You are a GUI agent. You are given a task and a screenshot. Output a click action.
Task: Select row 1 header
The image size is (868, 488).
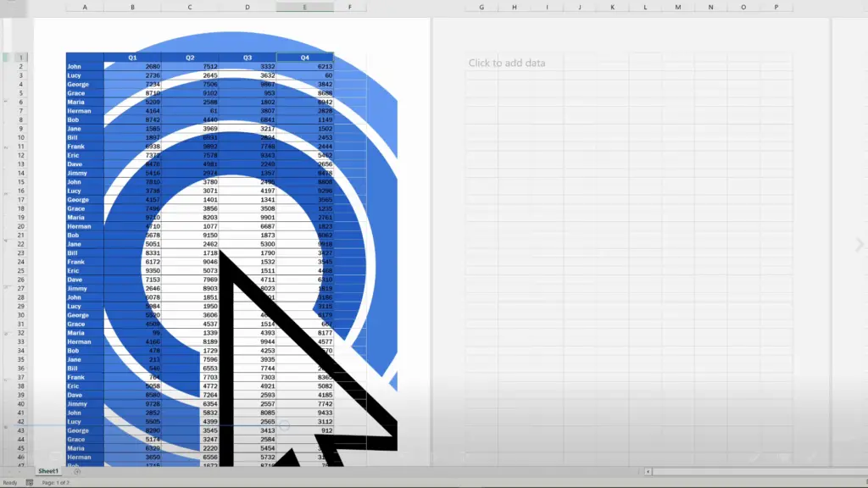click(x=21, y=58)
